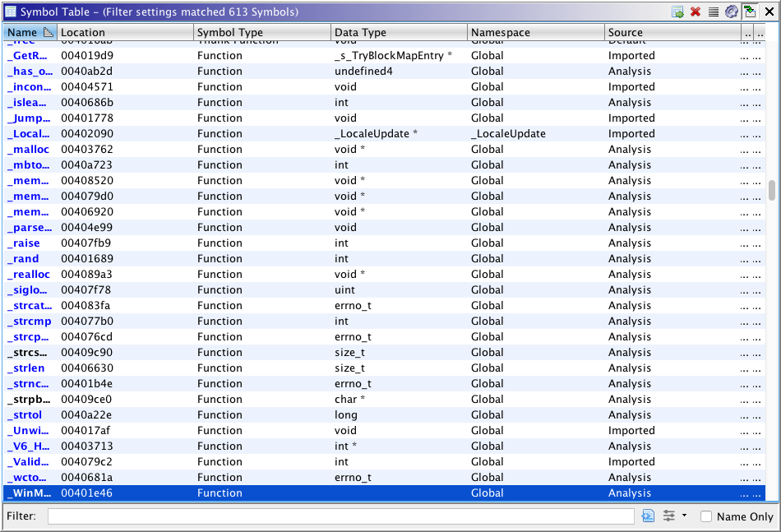Sort by the Data Type column header
This screenshot has height=532, width=781.
[399, 32]
